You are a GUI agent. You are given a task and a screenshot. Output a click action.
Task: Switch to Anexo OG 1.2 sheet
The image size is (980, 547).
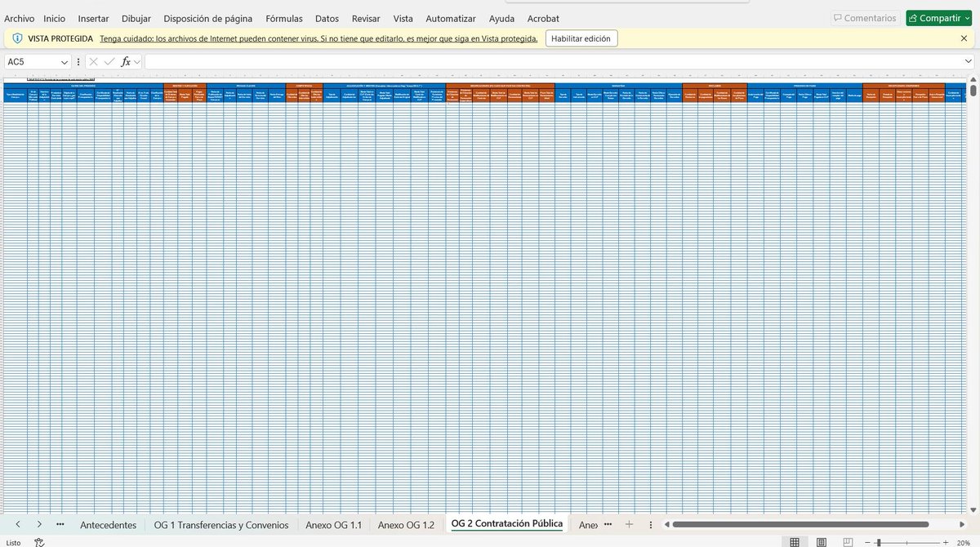tap(406, 524)
